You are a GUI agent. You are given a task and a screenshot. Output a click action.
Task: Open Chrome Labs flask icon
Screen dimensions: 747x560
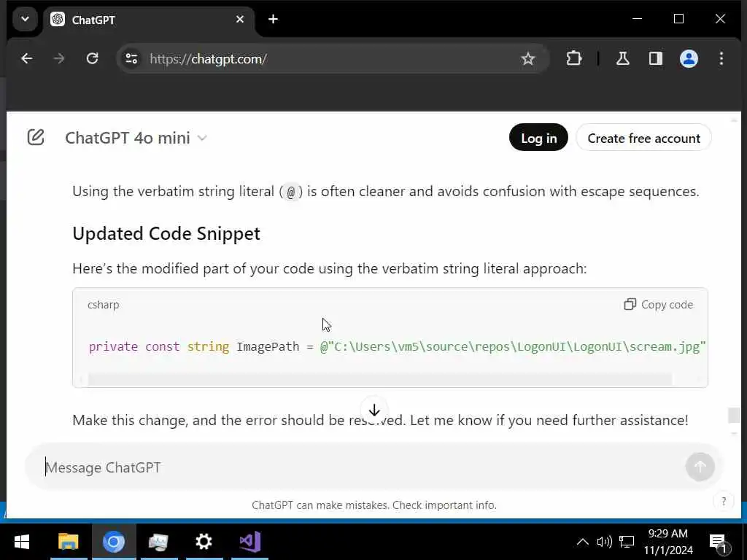[623, 58]
